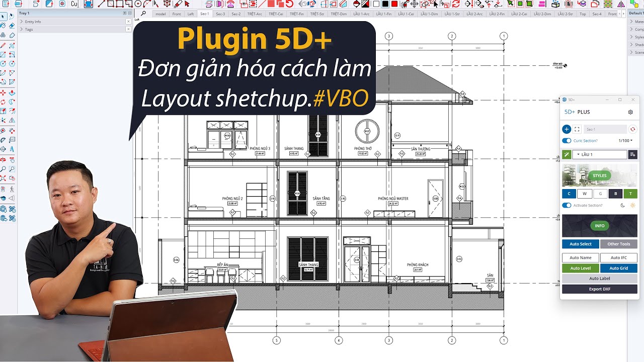Select the Tape Measure tool
This screenshot has width=644, height=362.
pyautogui.click(x=3, y=130)
